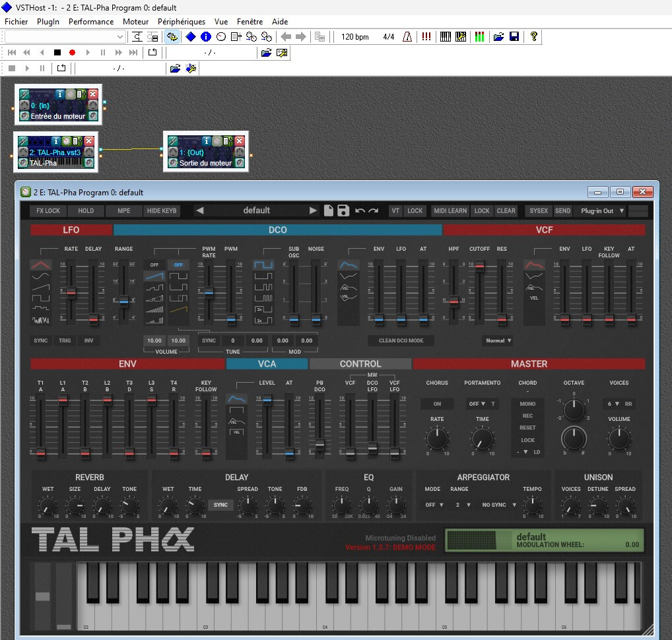The height and width of the screenshot is (640, 672).
Task: Open the voices count dropdown showing 6
Action: click(x=613, y=404)
